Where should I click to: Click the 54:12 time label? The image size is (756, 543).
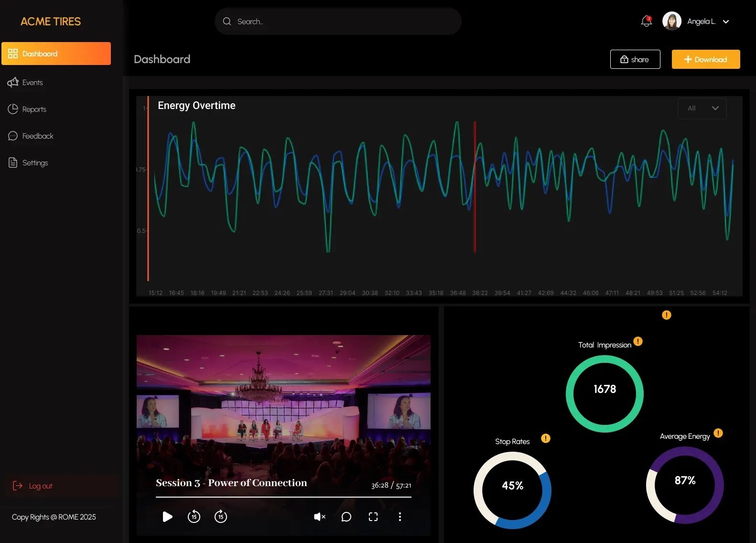click(x=720, y=293)
